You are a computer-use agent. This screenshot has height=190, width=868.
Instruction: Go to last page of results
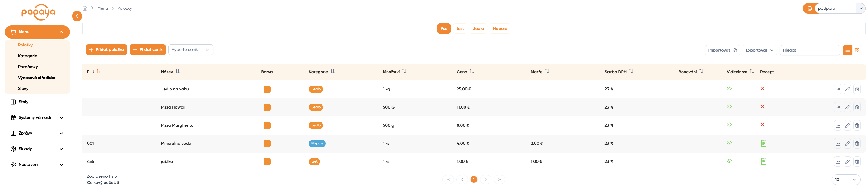click(499, 179)
